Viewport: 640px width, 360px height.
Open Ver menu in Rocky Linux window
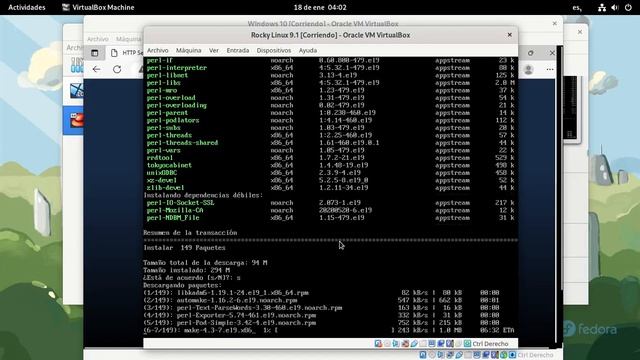coord(213,50)
